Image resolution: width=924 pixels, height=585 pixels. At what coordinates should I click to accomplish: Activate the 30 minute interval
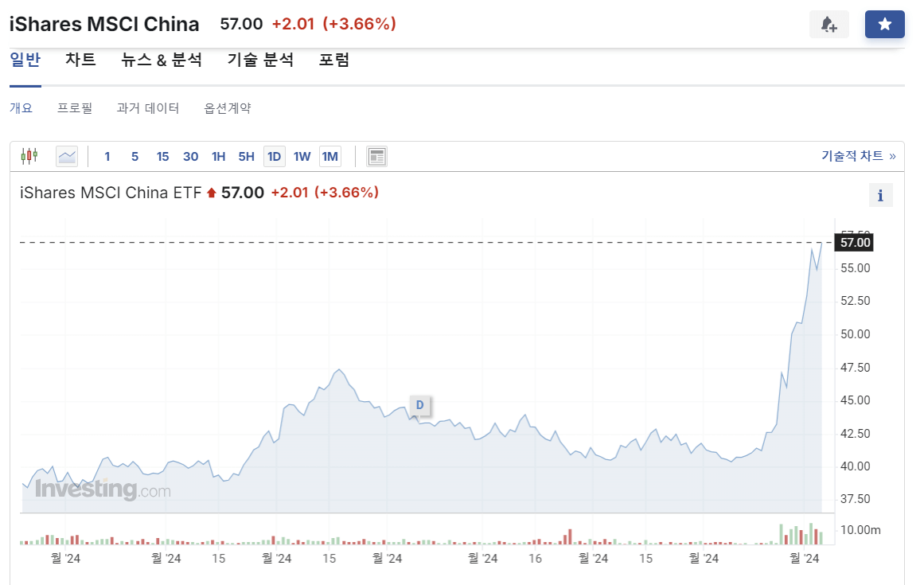tap(190, 156)
